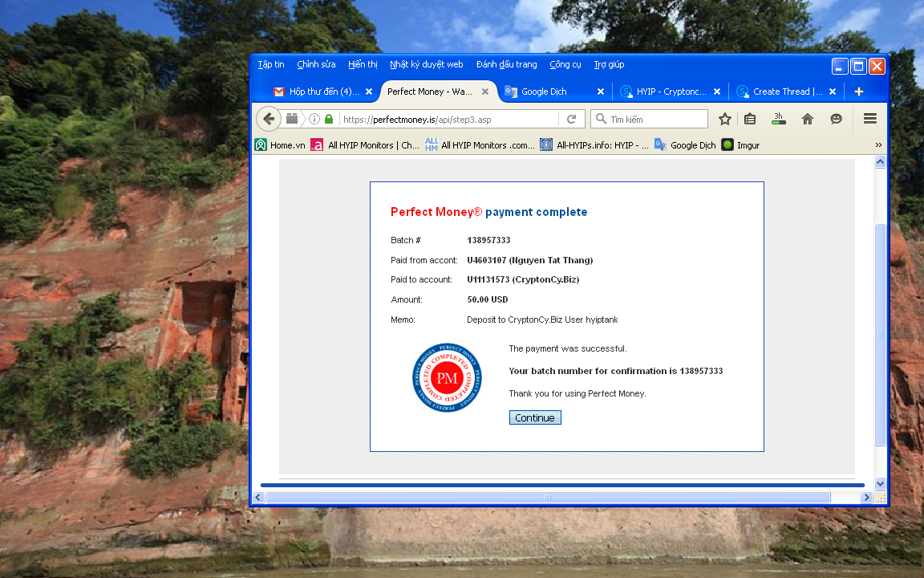Maximize the browser window
The height and width of the screenshot is (578, 924).
pyautogui.click(x=858, y=67)
